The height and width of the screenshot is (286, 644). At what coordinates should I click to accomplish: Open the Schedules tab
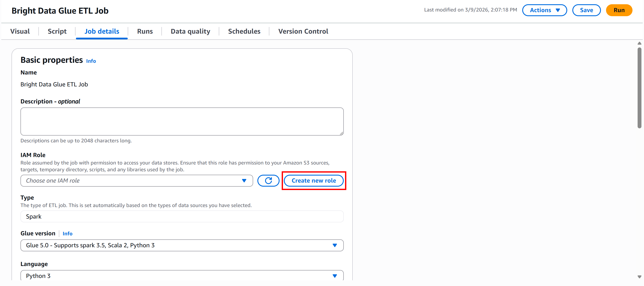tap(244, 31)
